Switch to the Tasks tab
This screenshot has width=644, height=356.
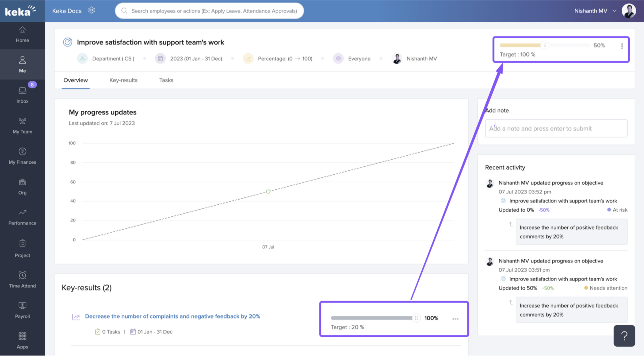166,80
